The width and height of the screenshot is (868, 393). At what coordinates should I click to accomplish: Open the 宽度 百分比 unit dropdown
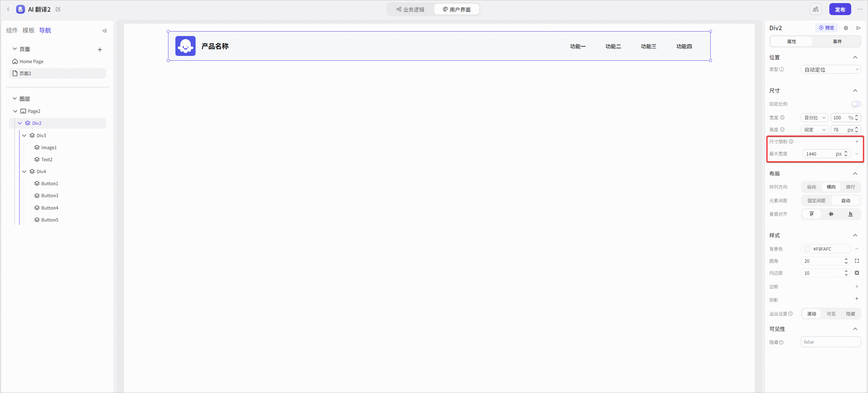[815, 118]
